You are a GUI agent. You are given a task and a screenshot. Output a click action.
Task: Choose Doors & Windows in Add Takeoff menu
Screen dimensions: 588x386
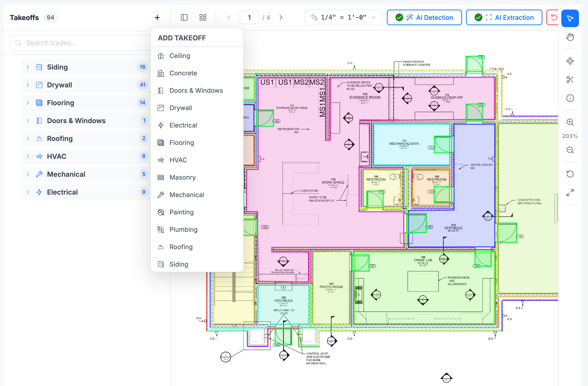(197, 91)
